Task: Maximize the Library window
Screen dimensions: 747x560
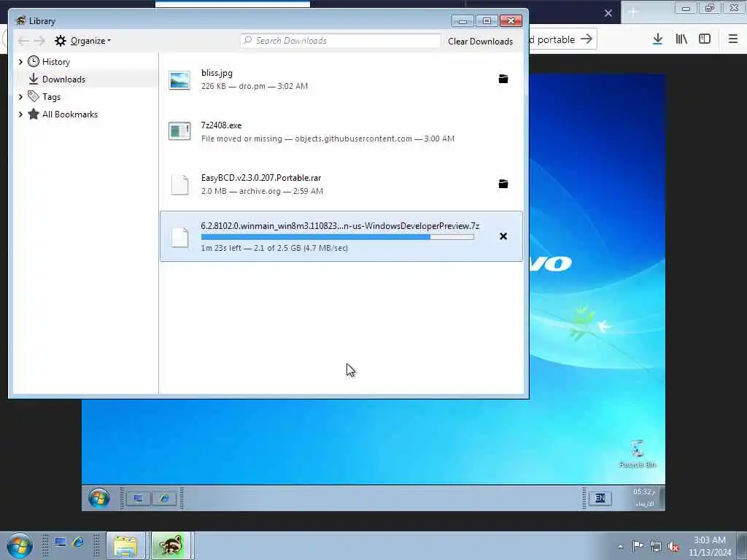Action: (487, 21)
